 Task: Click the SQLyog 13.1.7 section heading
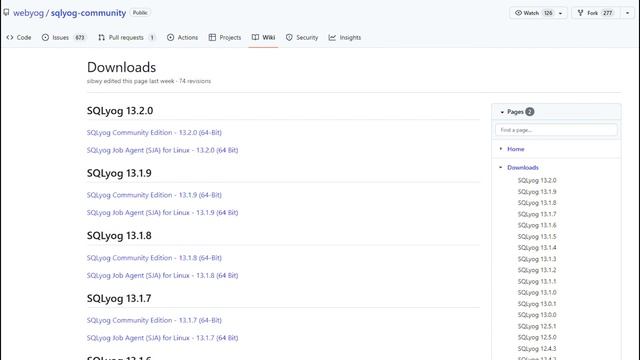pyautogui.click(x=119, y=299)
